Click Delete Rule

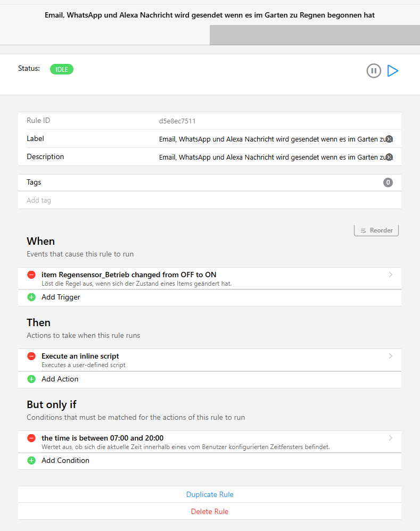click(210, 511)
